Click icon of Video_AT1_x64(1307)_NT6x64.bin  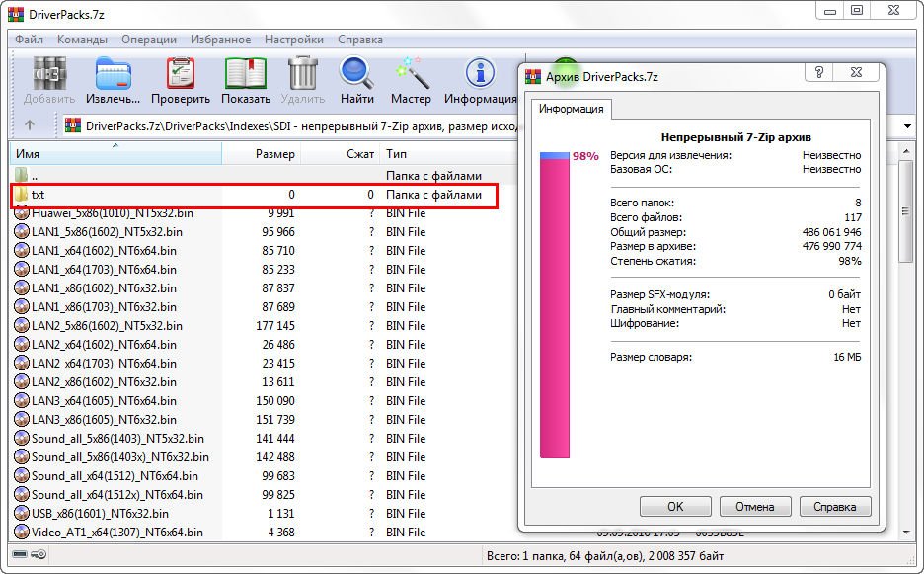[x=21, y=533]
